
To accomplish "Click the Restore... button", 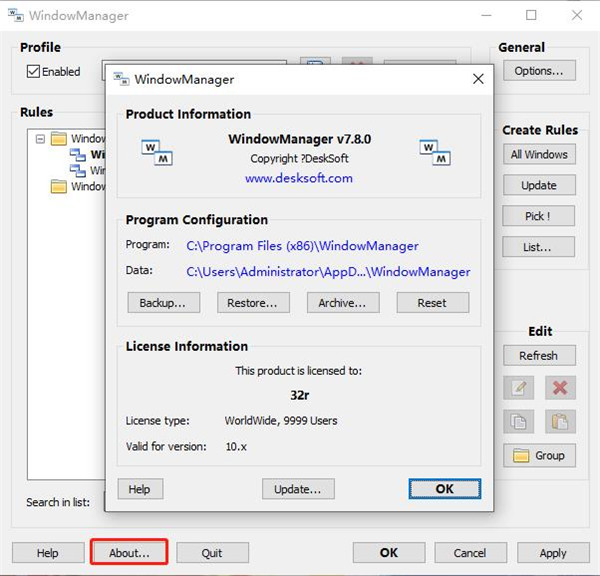I will pyautogui.click(x=253, y=303).
